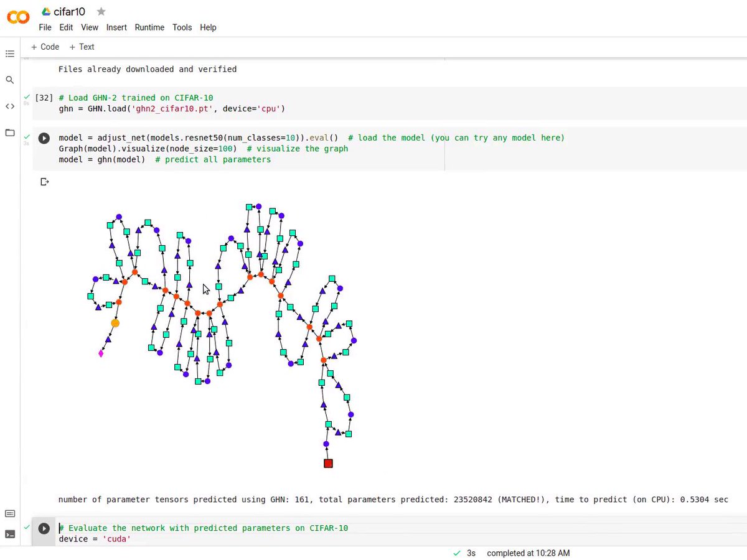Open the Files sidebar panel
The width and height of the screenshot is (747, 560).
click(9, 133)
